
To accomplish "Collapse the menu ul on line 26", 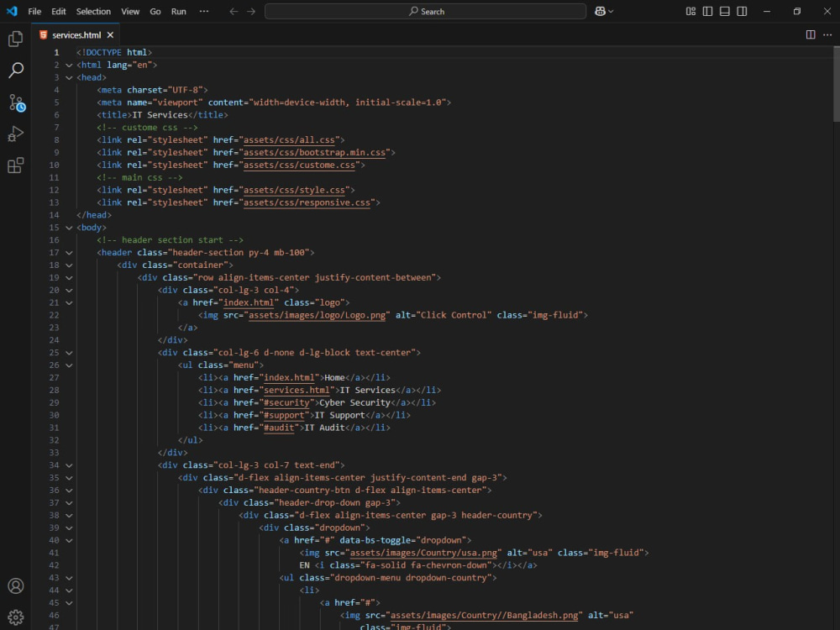I will point(69,365).
